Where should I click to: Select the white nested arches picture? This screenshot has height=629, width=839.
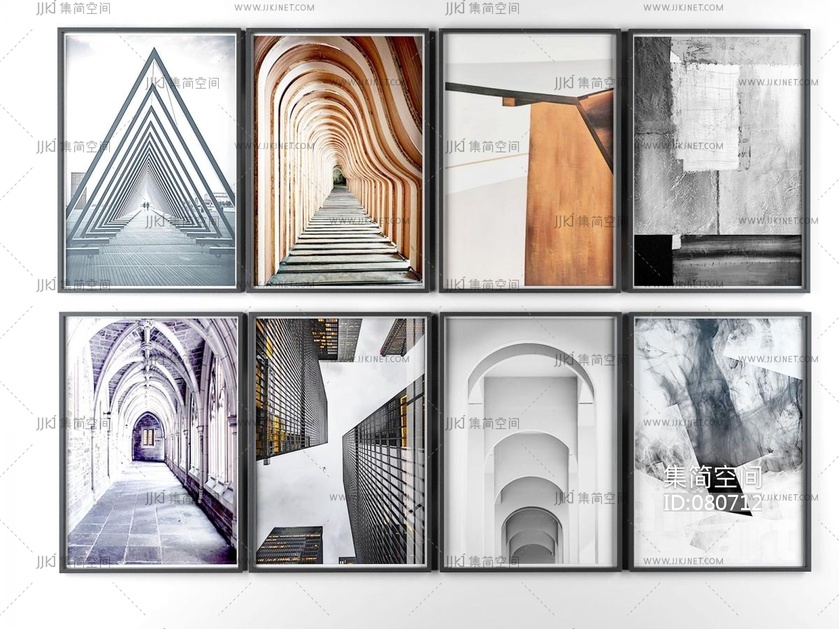529,420
